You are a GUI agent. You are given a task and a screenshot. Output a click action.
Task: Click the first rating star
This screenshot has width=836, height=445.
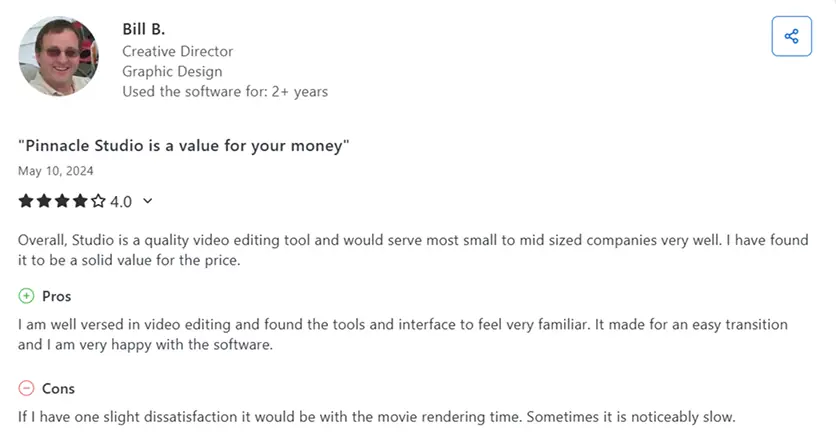pyautogui.click(x=26, y=201)
